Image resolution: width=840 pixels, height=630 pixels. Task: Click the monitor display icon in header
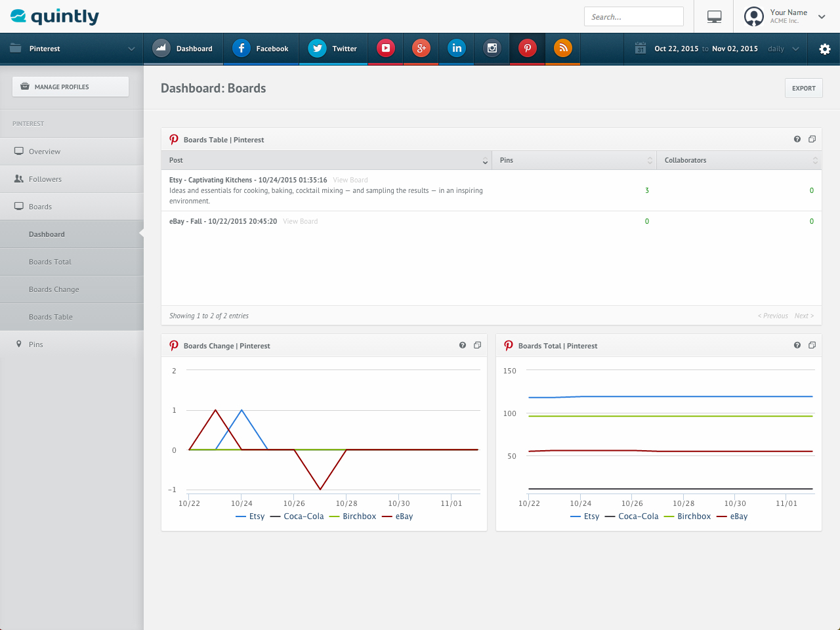(715, 17)
